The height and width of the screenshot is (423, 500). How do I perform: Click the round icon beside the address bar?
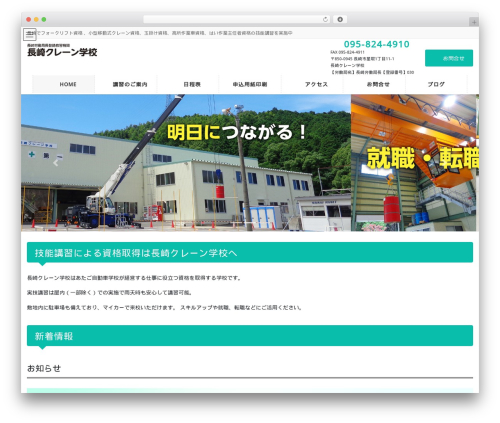340,19
